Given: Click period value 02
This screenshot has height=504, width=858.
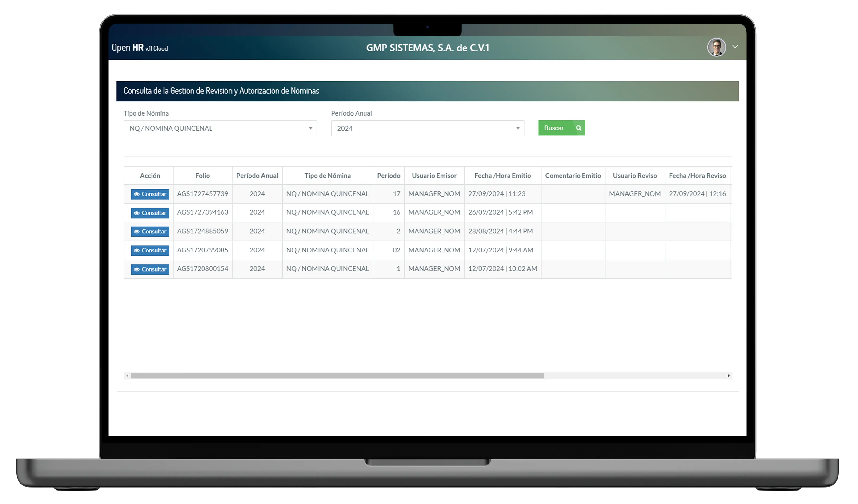Looking at the screenshot, I should point(396,250).
